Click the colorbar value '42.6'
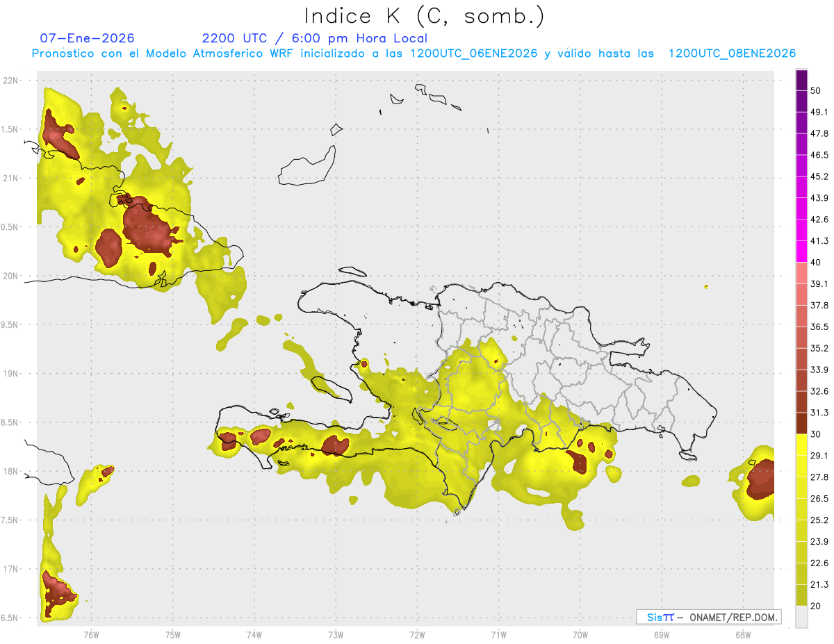The image size is (834, 644). coord(819,220)
